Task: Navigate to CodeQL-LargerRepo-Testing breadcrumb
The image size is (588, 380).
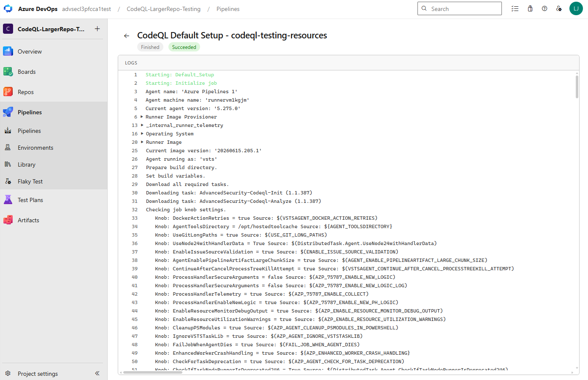Action: (x=164, y=9)
